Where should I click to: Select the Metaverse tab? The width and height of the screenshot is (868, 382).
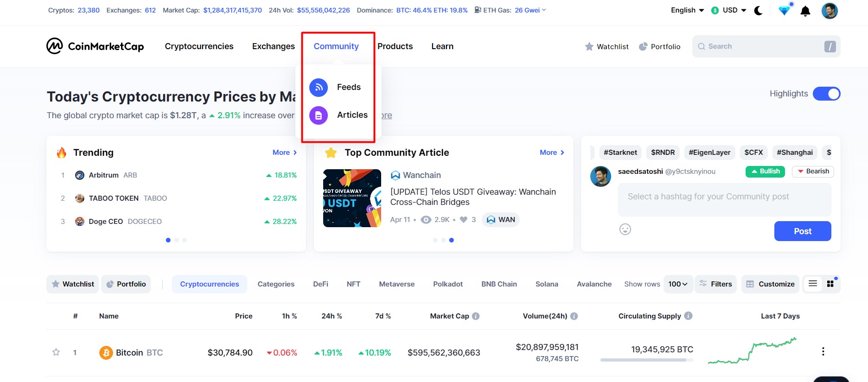pos(397,284)
